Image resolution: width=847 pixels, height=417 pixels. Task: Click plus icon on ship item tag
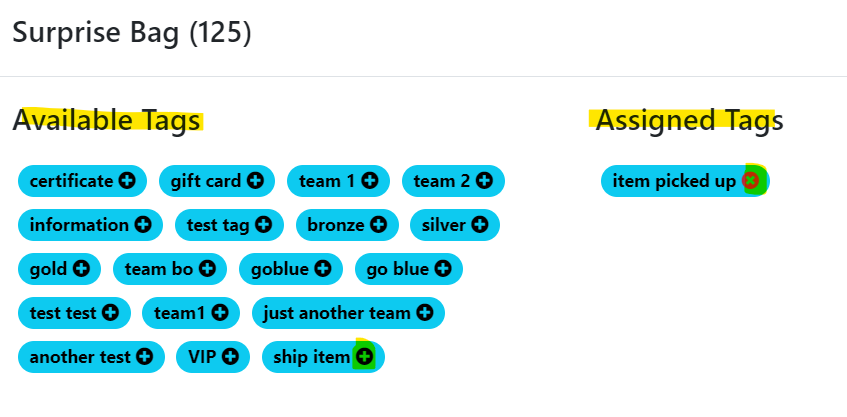click(x=364, y=357)
